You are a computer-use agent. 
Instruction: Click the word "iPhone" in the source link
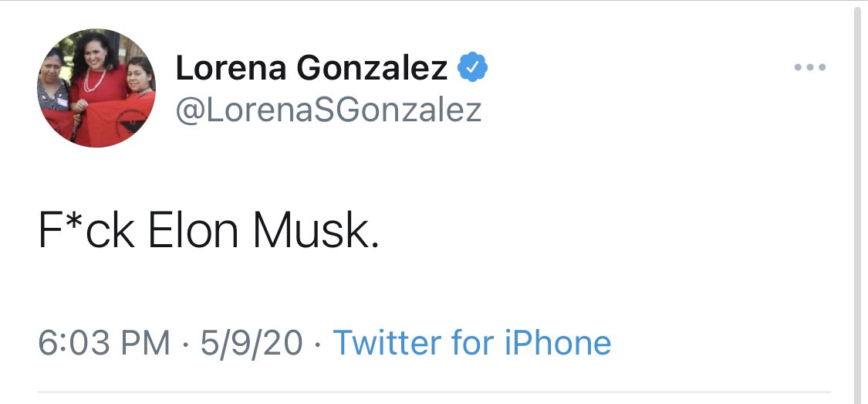tap(558, 342)
